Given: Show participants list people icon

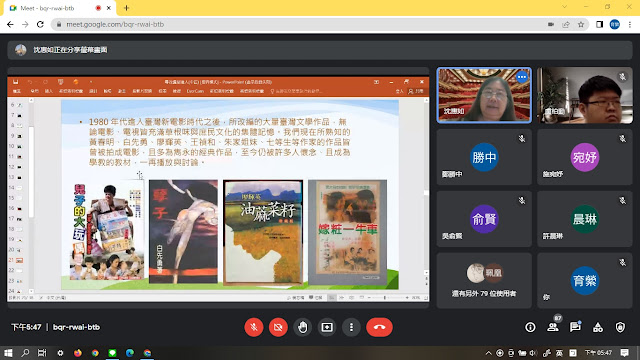Looking at the screenshot, I should (553, 327).
